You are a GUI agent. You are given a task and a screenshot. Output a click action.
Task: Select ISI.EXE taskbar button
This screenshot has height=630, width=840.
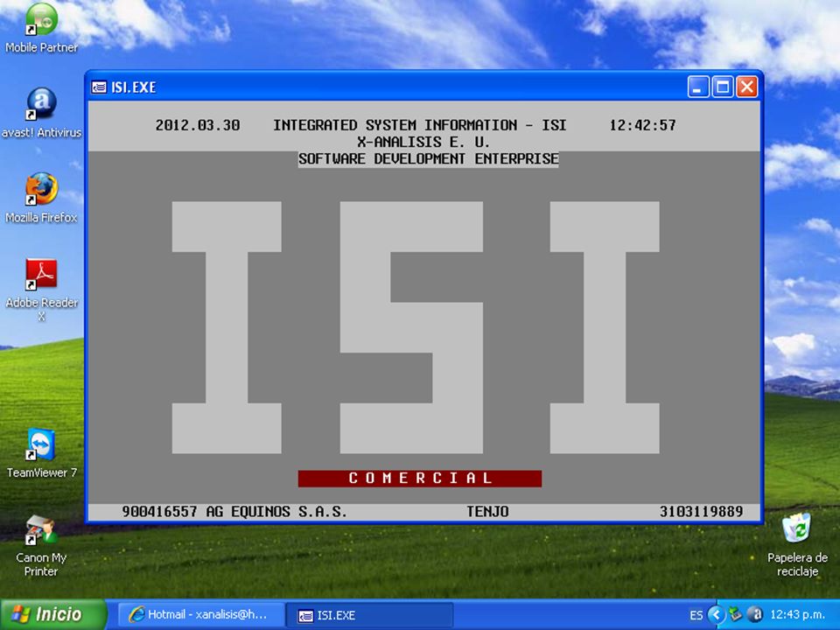tap(369, 614)
